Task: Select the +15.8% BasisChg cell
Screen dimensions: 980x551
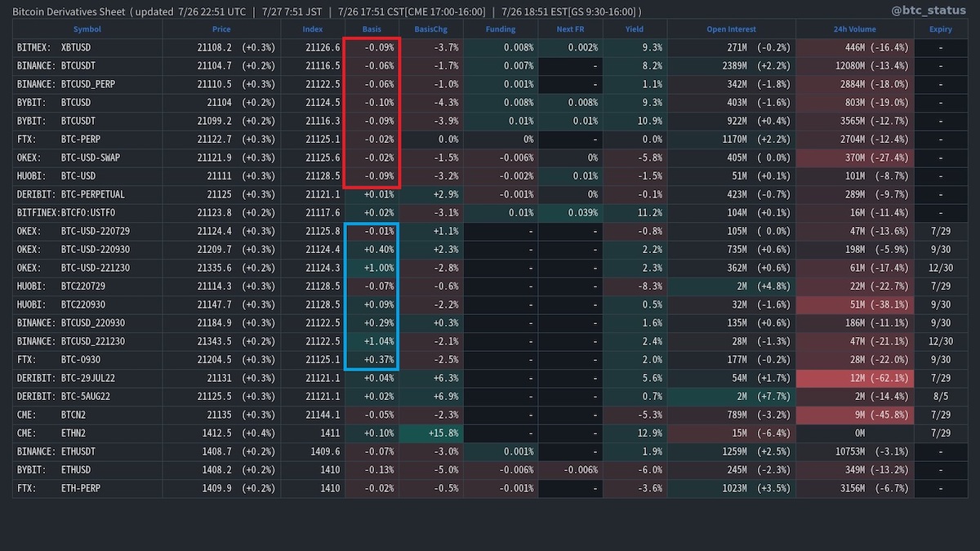Action: 430,433
